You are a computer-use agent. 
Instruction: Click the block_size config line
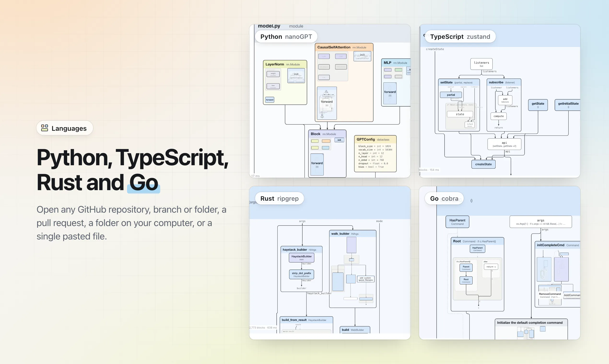[x=375, y=146]
